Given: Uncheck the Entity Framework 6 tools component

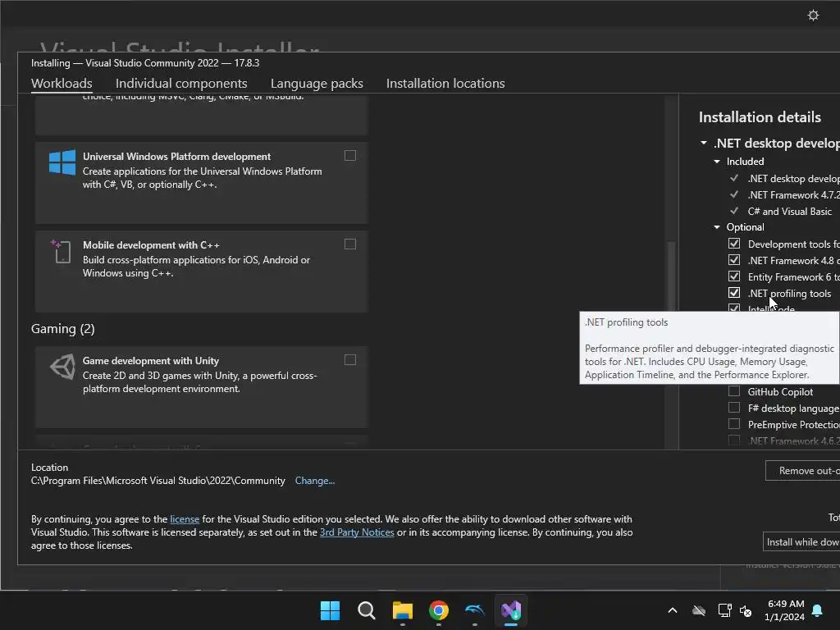Looking at the screenshot, I should point(734,276).
